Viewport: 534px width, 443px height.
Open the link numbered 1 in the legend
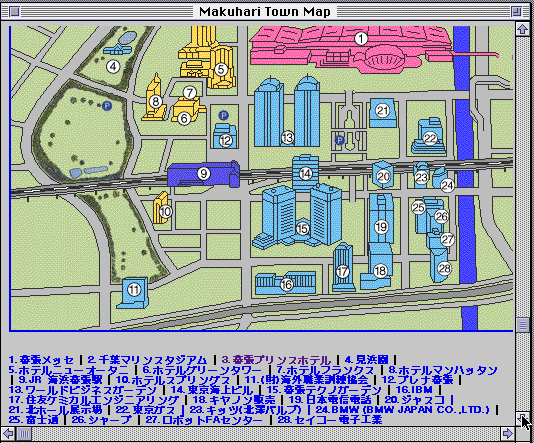point(41,360)
